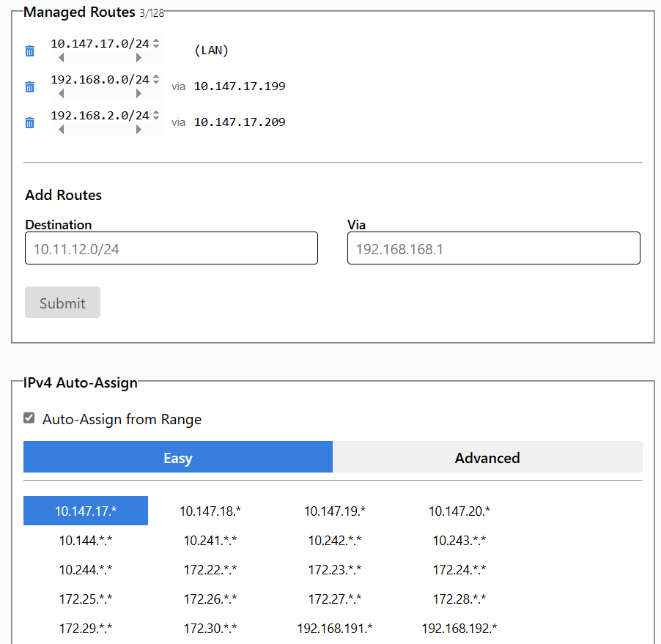Choose the 10.147.18.* IP range
661x644 pixels.
point(210,511)
